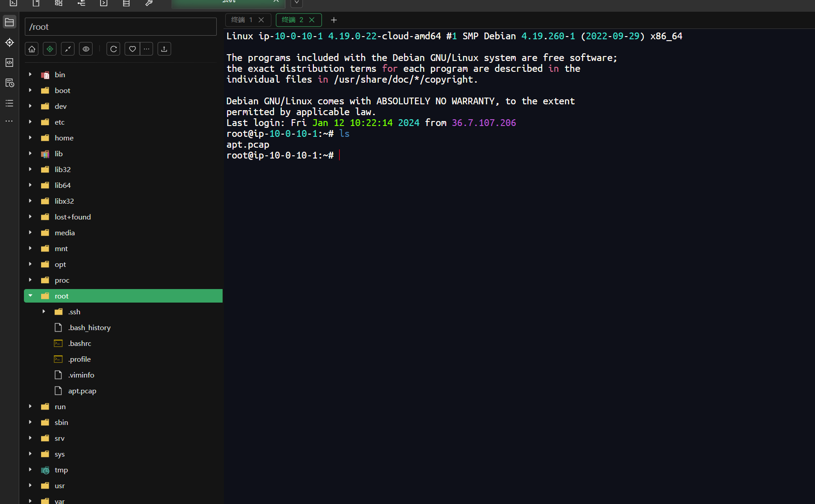The width and height of the screenshot is (815, 504).
Task: Open the locate target sidebar panel
Action: [9, 42]
